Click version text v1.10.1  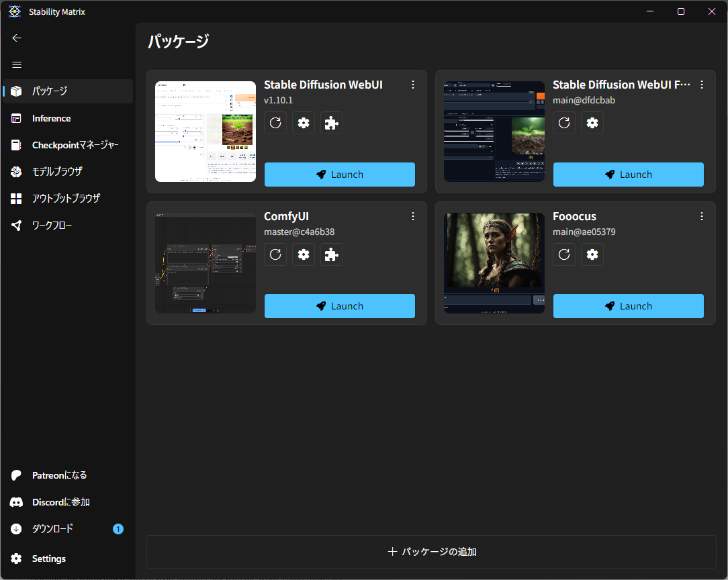click(278, 100)
